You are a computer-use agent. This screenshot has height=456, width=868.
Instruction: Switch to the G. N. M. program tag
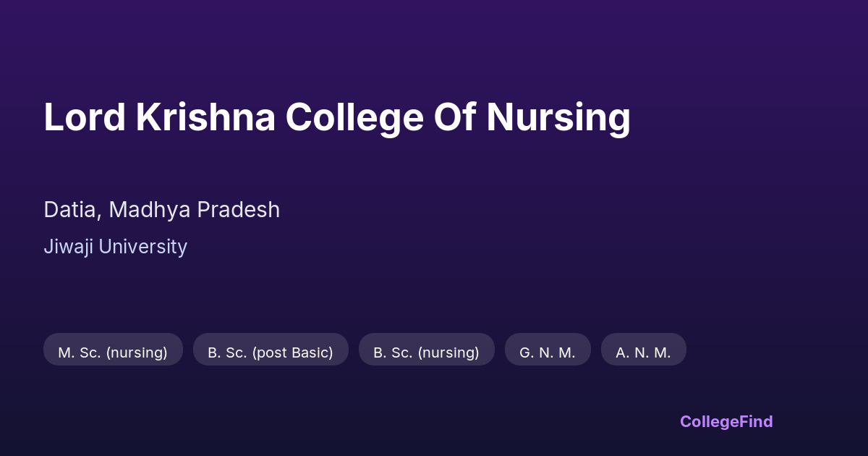point(548,352)
